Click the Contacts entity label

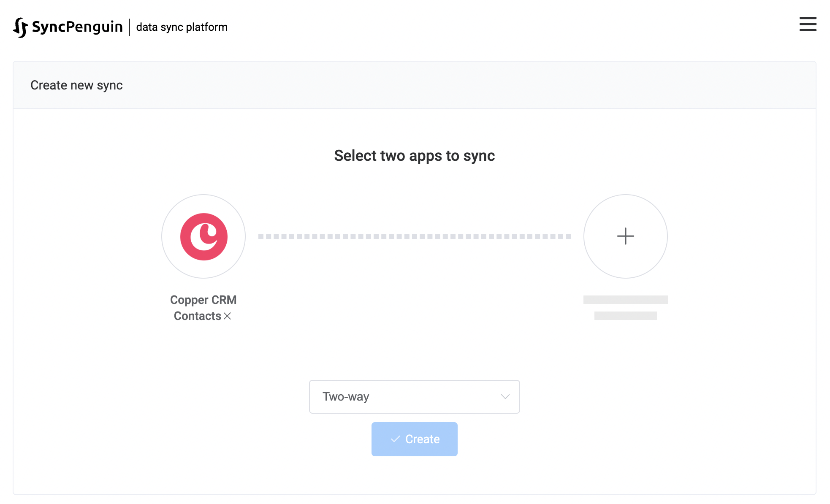[x=197, y=316]
